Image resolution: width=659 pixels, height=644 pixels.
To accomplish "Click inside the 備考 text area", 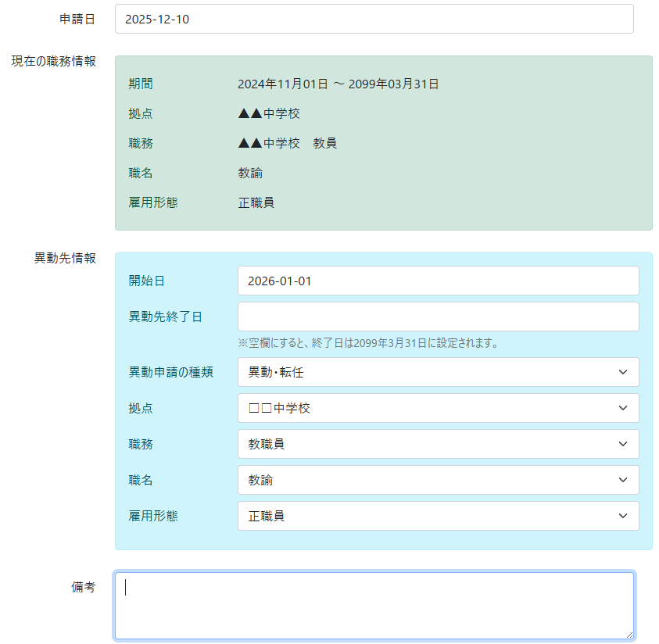I will [374, 606].
